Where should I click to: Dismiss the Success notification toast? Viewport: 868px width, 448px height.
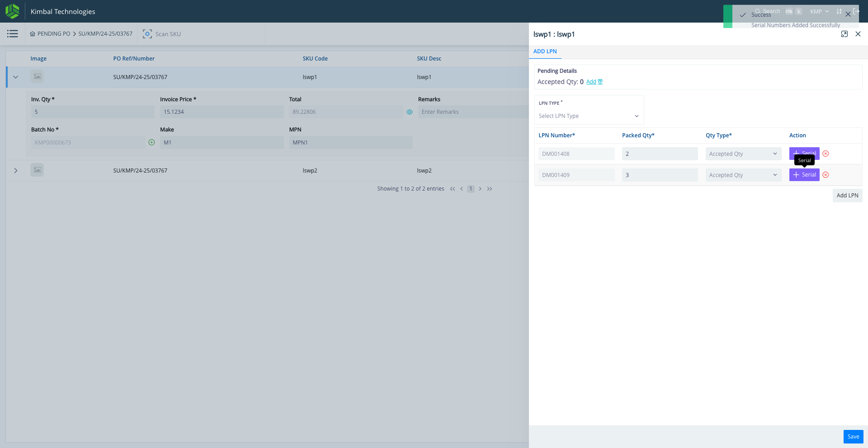(848, 14)
